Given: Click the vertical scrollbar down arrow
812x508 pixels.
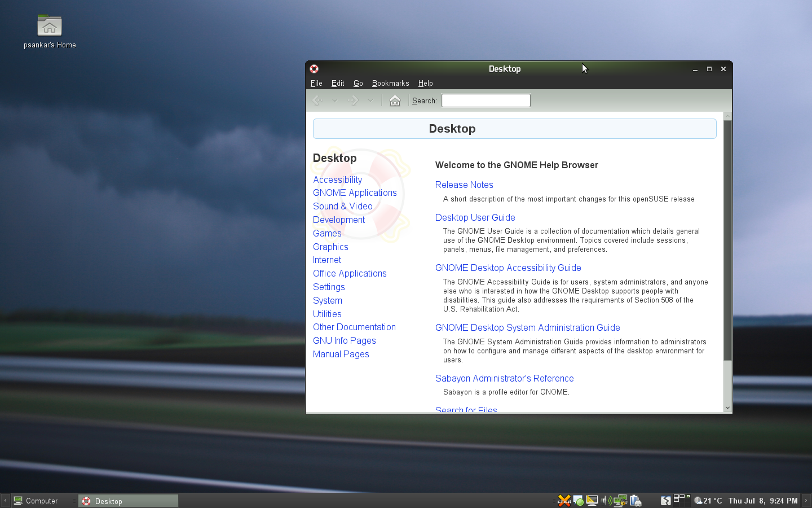Looking at the screenshot, I should 727,408.
